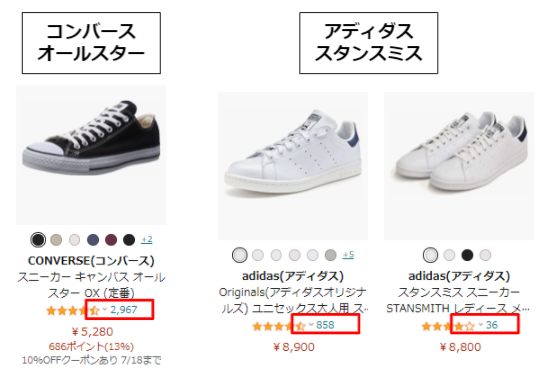Show +5 more adidas colors
546x374 pixels.
click(348, 255)
